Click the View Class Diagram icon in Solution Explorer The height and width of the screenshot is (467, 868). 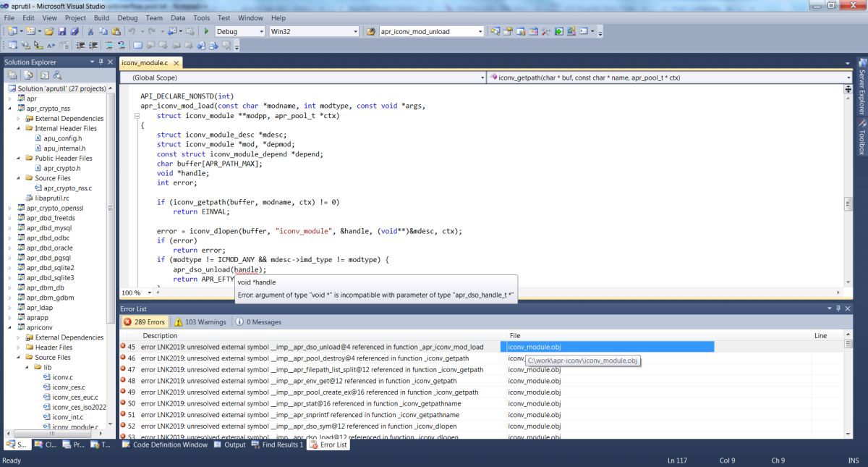57,75
